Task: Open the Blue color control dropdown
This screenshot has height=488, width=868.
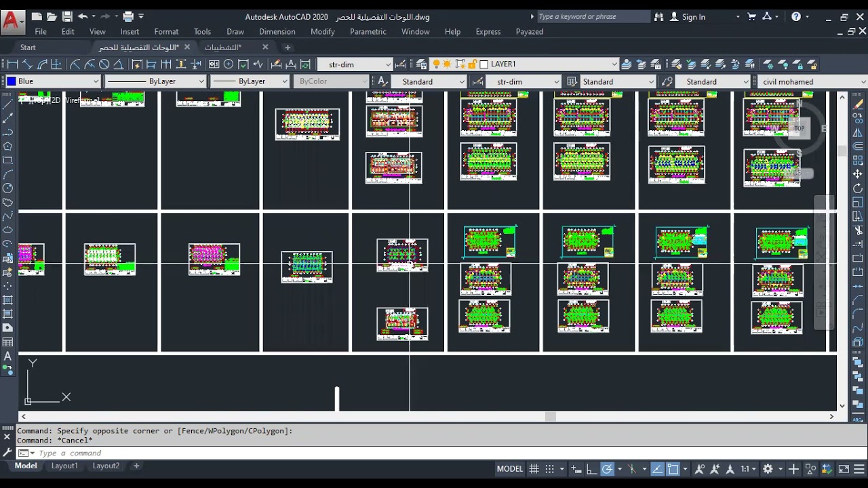Action: tap(53, 81)
